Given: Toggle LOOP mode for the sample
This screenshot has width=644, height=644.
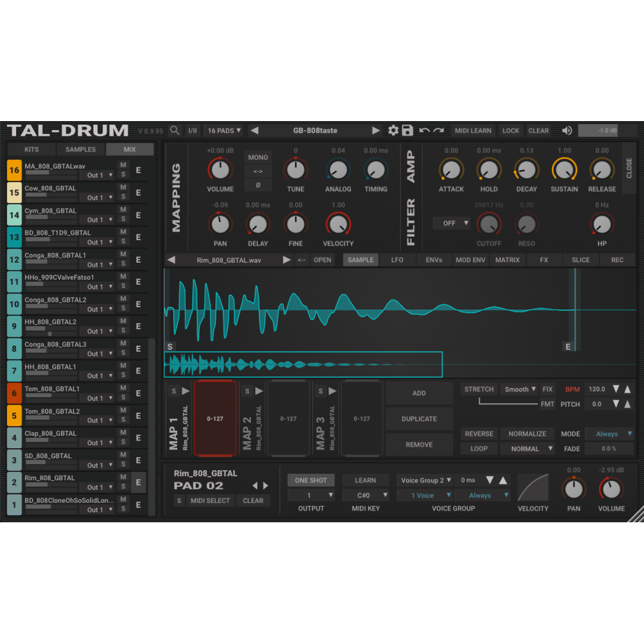Looking at the screenshot, I should coord(478,448).
